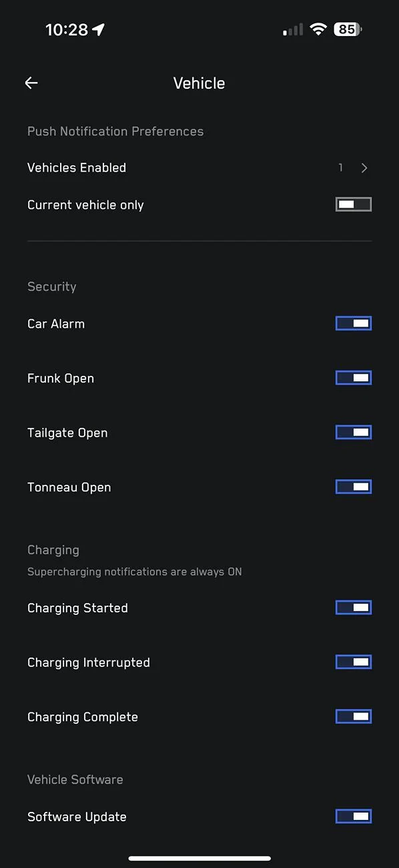Tap the Vehicle page title
This screenshot has width=399, height=868.
(199, 83)
